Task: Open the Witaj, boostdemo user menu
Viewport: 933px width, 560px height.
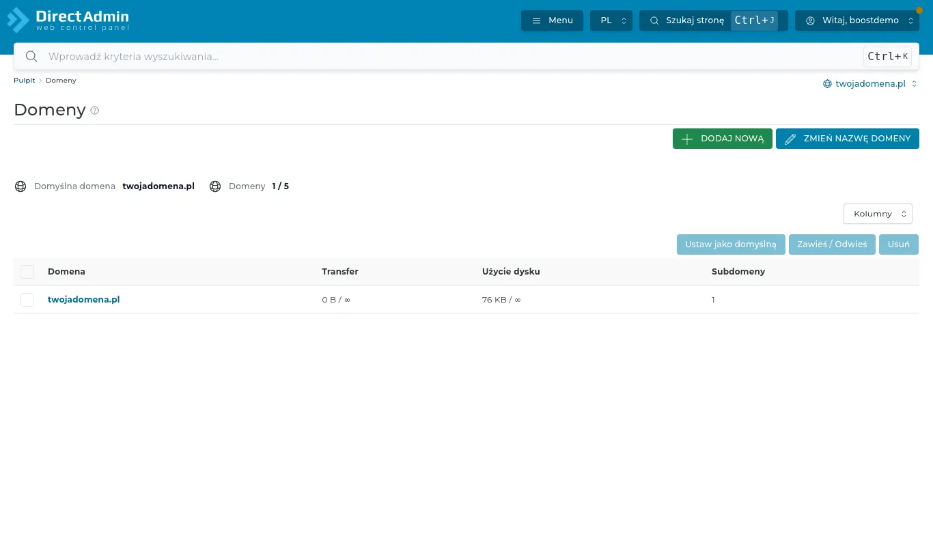Action: pos(857,20)
